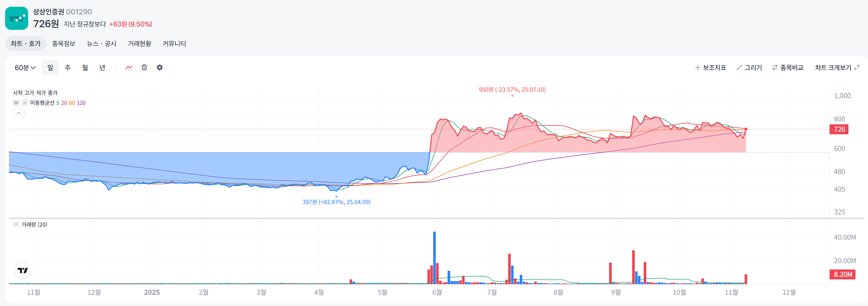The width and height of the screenshot is (868, 306).
Task: Open the 60분 interval dropdown
Action: tap(25, 67)
